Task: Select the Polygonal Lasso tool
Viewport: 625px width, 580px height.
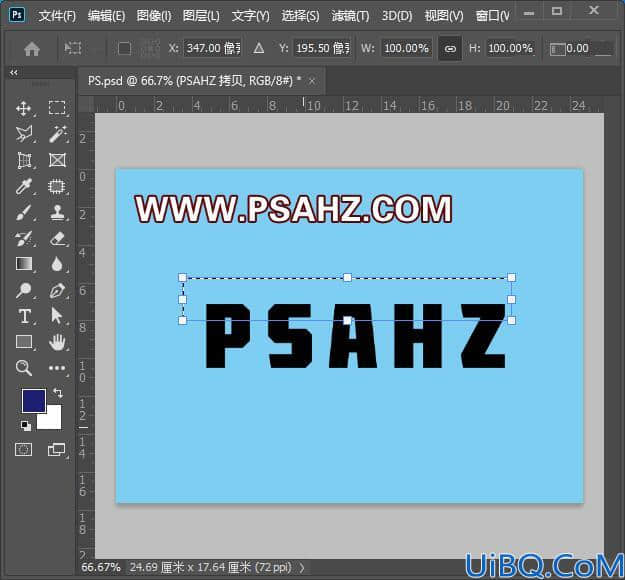Action: (24, 134)
